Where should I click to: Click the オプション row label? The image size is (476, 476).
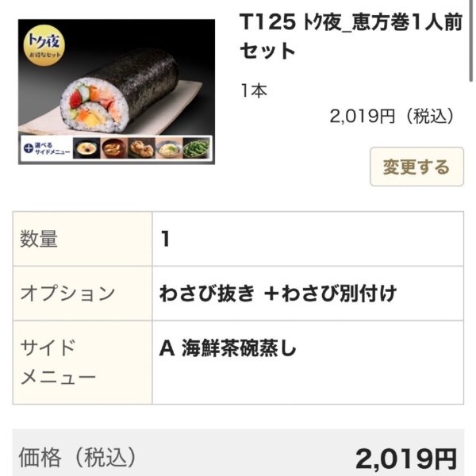(67, 294)
